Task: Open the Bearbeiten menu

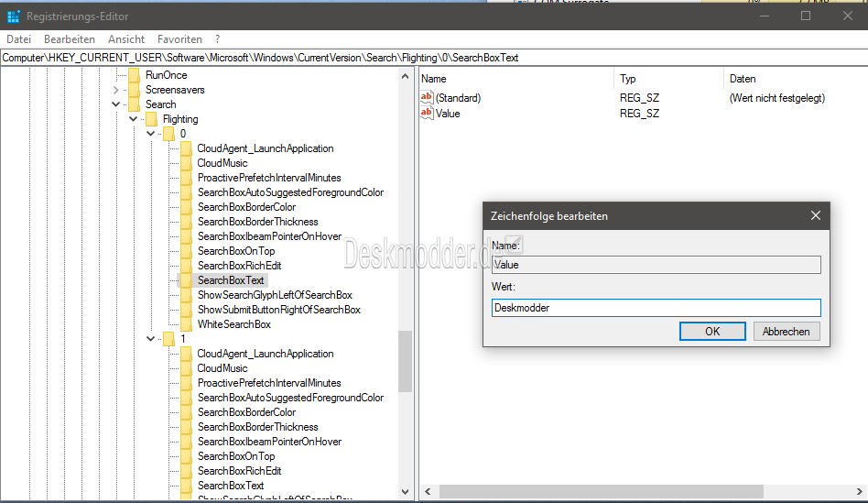Action: click(70, 39)
